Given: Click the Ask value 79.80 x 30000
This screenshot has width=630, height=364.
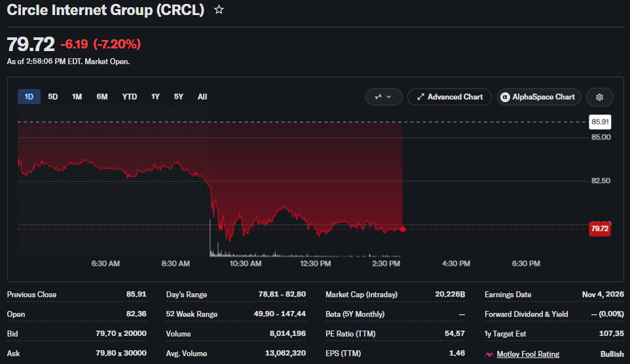Looking at the screenshot, I should coord(121,353).
